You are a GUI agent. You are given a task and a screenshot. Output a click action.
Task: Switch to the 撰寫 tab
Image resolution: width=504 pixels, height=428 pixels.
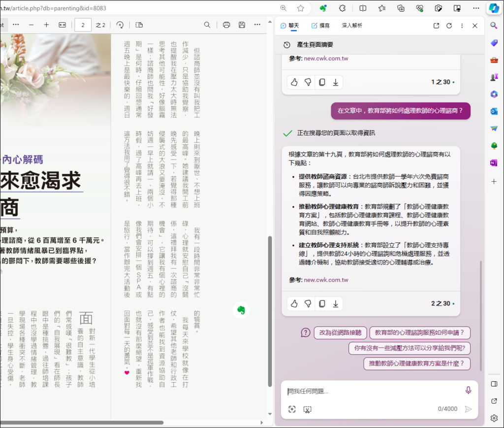(320, 26)
